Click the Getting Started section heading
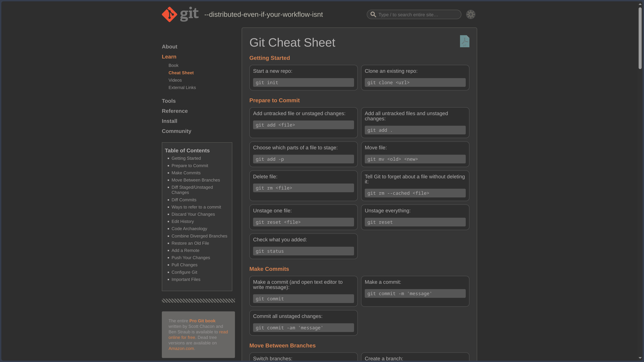 tap(270, 58)
